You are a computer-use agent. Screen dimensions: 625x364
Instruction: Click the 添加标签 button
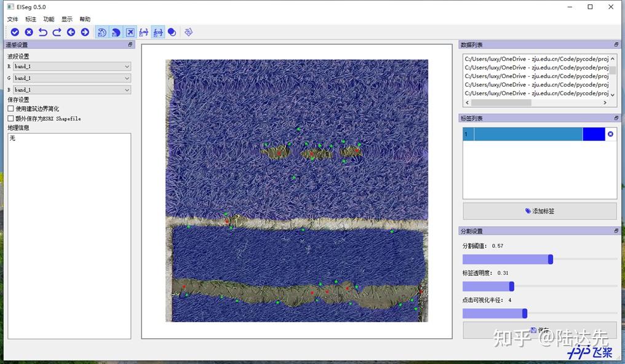539,211
